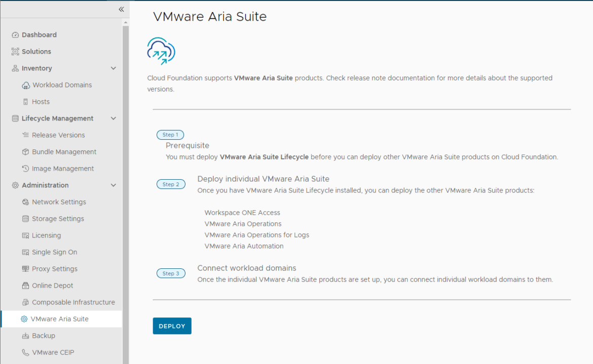Image resolution: width=593 pixels, height=364 pixels.
Task: Collapse sidebar with double-chevron control
Action: click(x=121, y=9)
